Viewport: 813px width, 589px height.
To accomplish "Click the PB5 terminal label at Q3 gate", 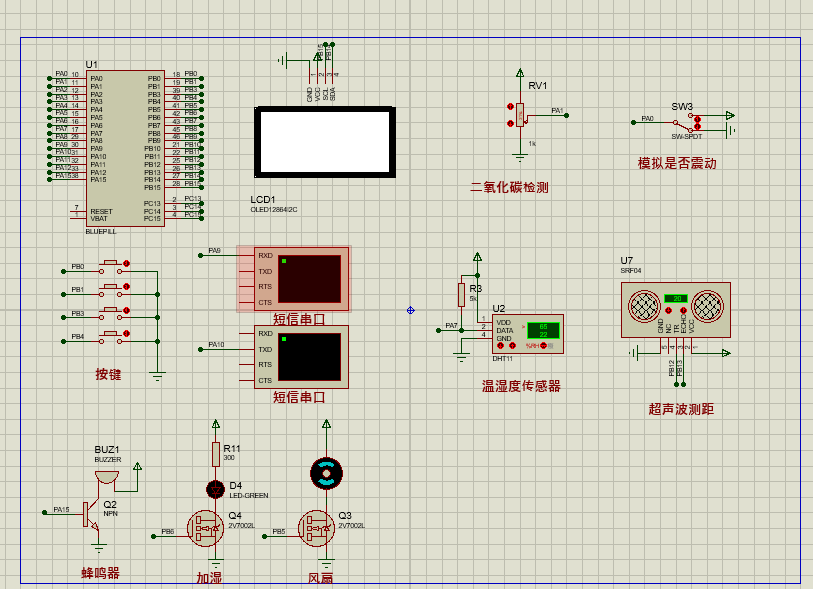I will click(279, 531).
